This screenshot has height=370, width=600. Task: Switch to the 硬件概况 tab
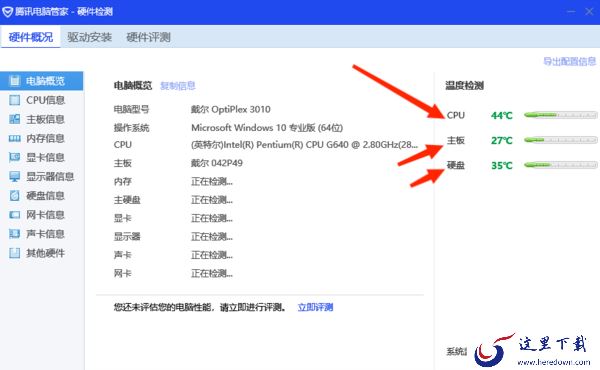31,37
